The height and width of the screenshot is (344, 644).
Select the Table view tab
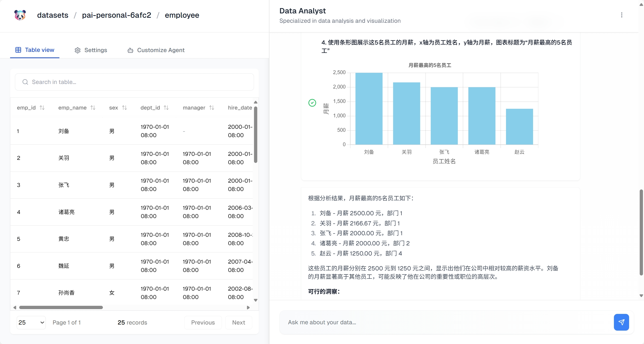(x=35, y=50)
